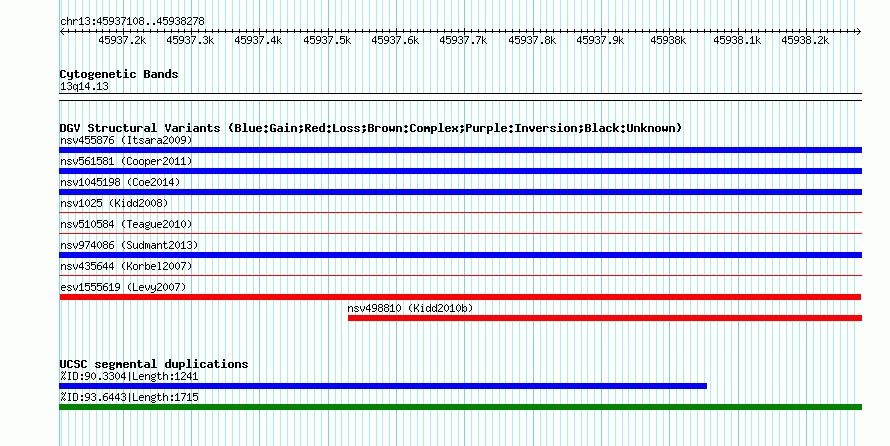Viewport: 890px width, 446px height.
Task: Select the DGV Structural Variants track title
Action: pyautogui.click(x=371, y=128)
